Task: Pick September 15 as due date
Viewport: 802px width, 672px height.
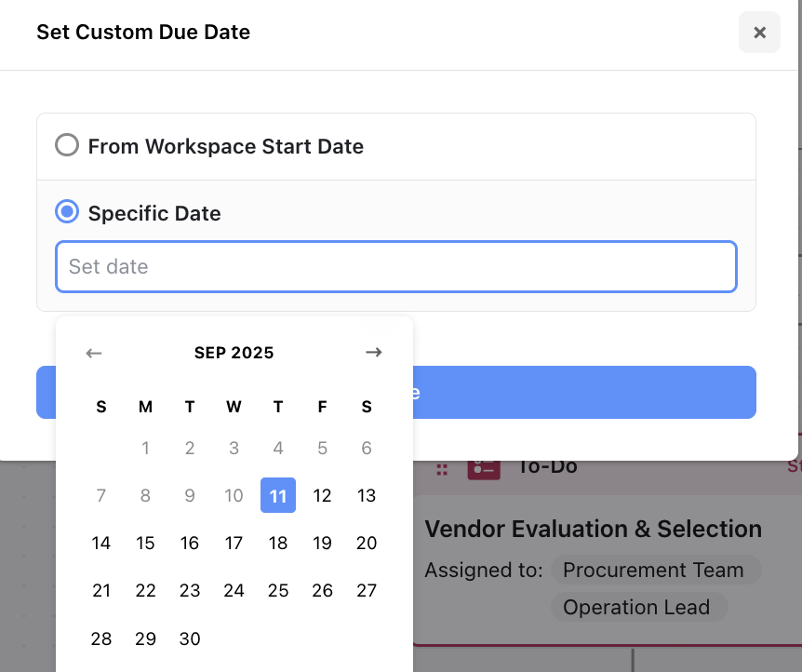Action: tap(145, 544)
